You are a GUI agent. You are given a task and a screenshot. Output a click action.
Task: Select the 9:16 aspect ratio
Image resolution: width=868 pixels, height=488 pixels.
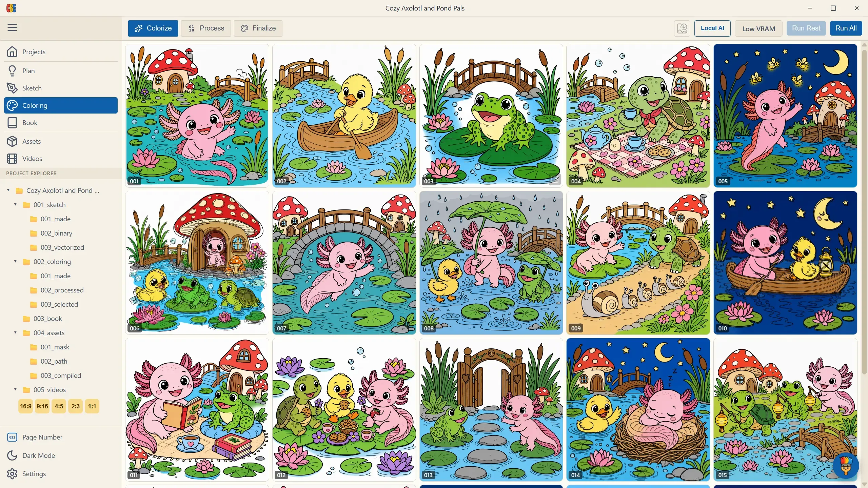tap(42, 406)
